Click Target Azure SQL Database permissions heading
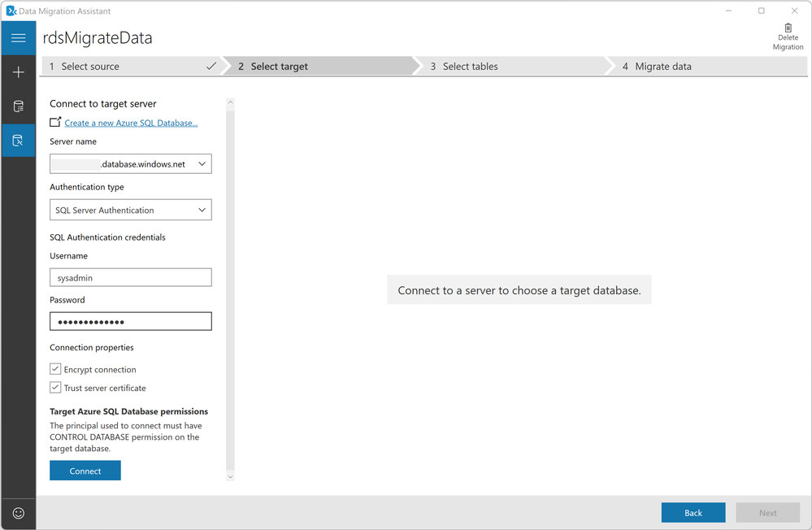Screen dimensions: 812x530 click(129, 411)
